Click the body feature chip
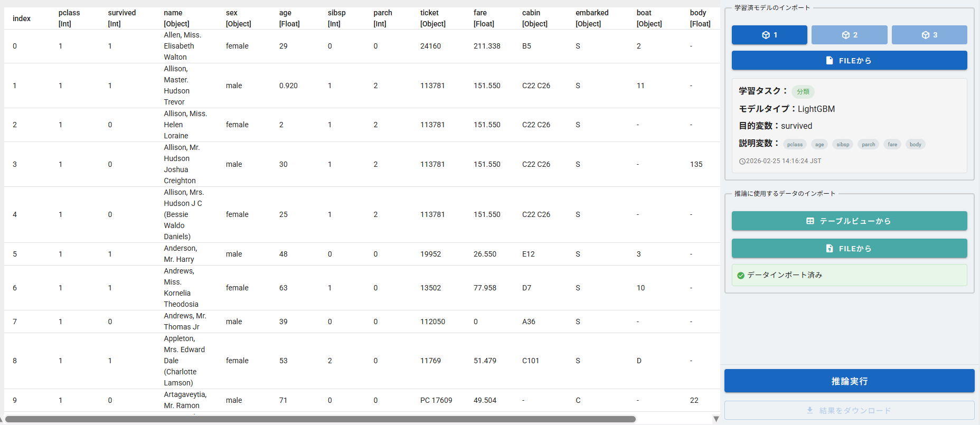This screenshot has height=425, width=980. (915, 145)
